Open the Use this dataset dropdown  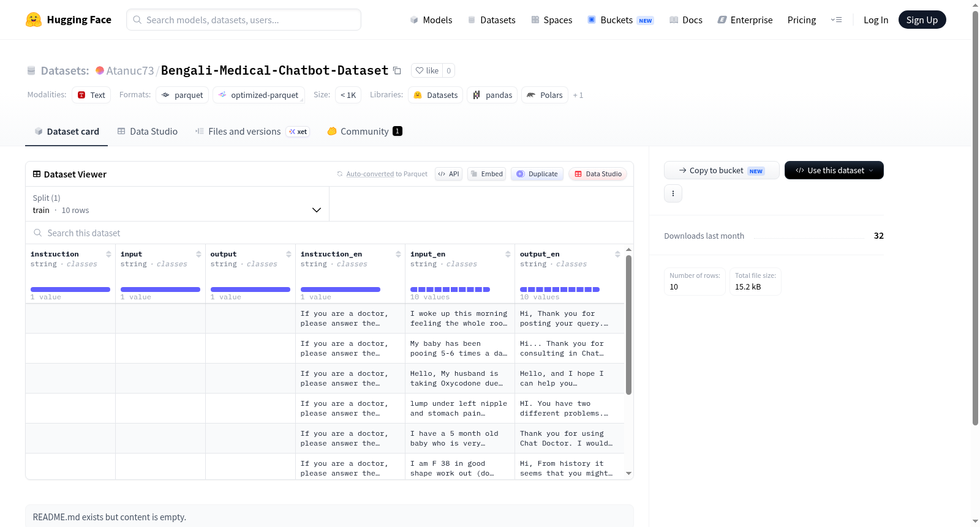pos(834,170)
